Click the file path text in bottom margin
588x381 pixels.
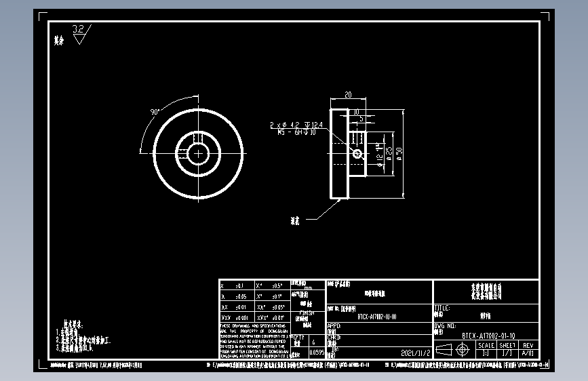click(288, 365)
